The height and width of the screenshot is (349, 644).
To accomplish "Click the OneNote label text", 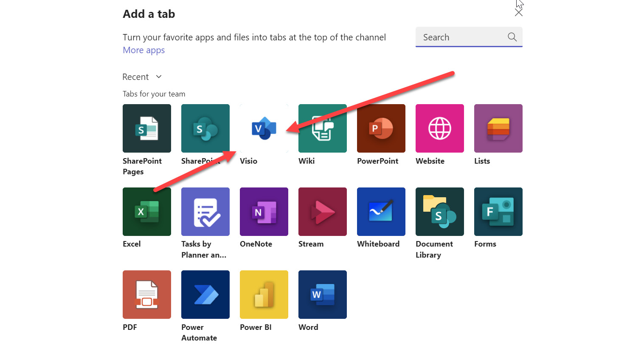I will click(x=256, y=244).
